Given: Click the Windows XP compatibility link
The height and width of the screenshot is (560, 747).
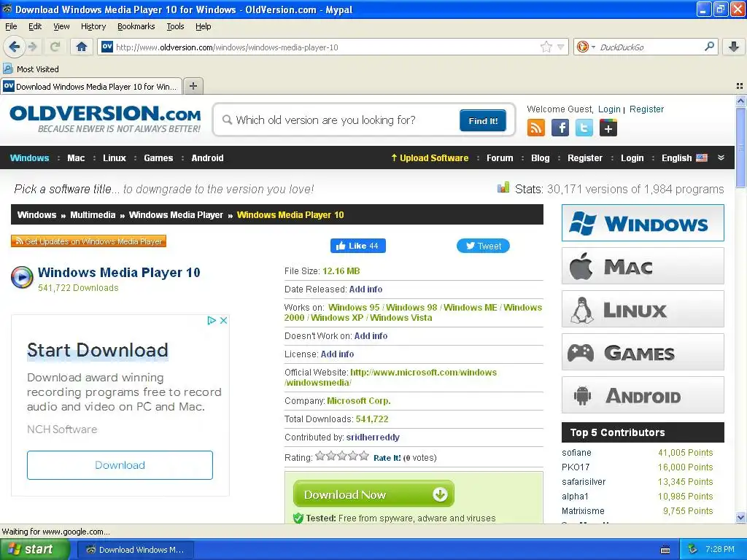Looking at the screenshot, I should point(337,318).
